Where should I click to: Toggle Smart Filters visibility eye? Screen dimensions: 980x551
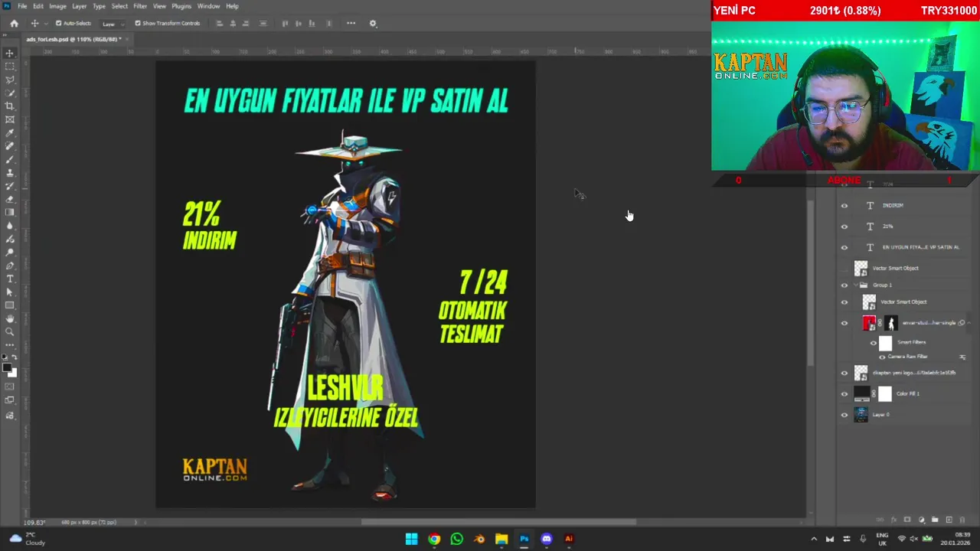coord(874,343)
